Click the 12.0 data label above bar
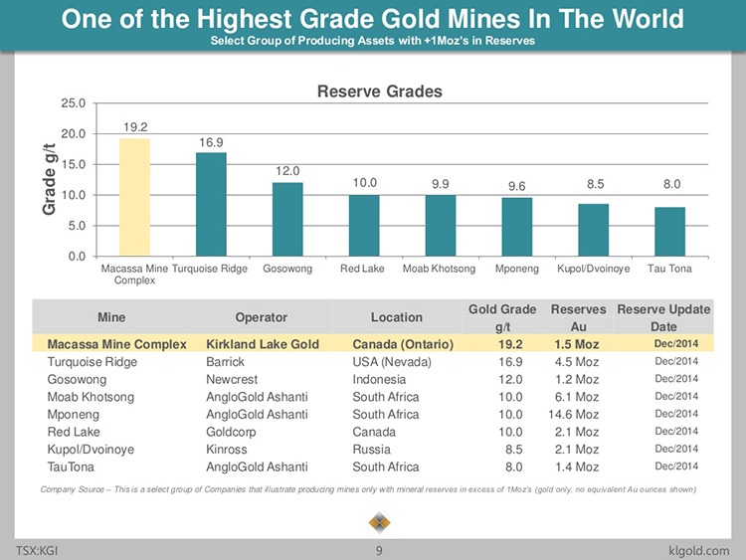The width and height of the screenshot is (746, 560). pyautogui.click(x=287, y=171)
